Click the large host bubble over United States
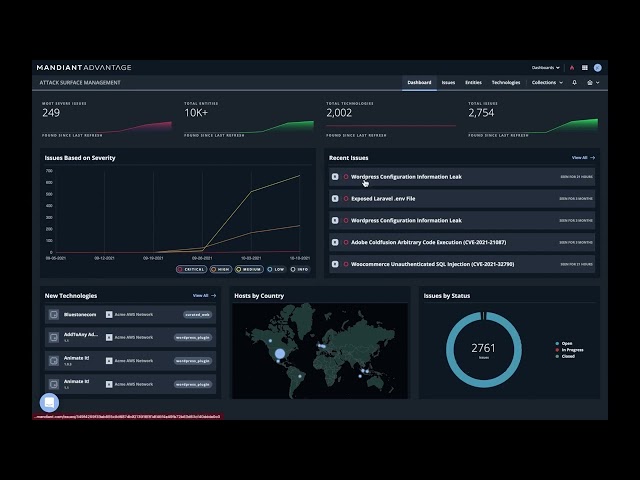Viewport: 640px width, 480px height. click(x=280, y=353)
